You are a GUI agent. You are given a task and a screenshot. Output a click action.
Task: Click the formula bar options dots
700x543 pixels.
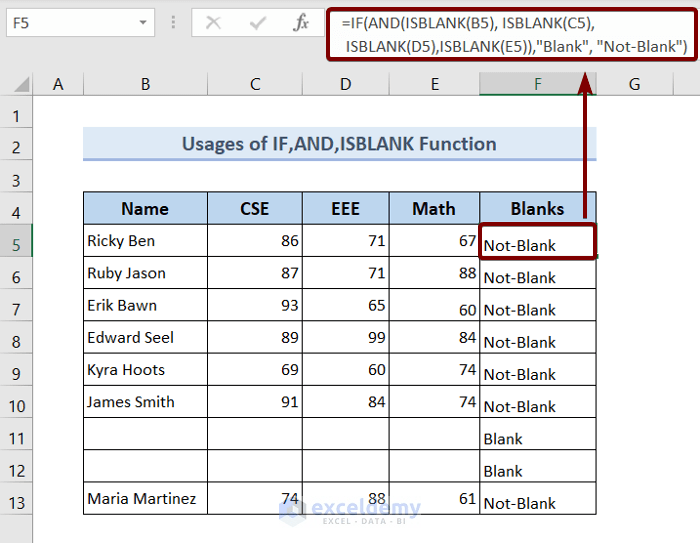173,22
